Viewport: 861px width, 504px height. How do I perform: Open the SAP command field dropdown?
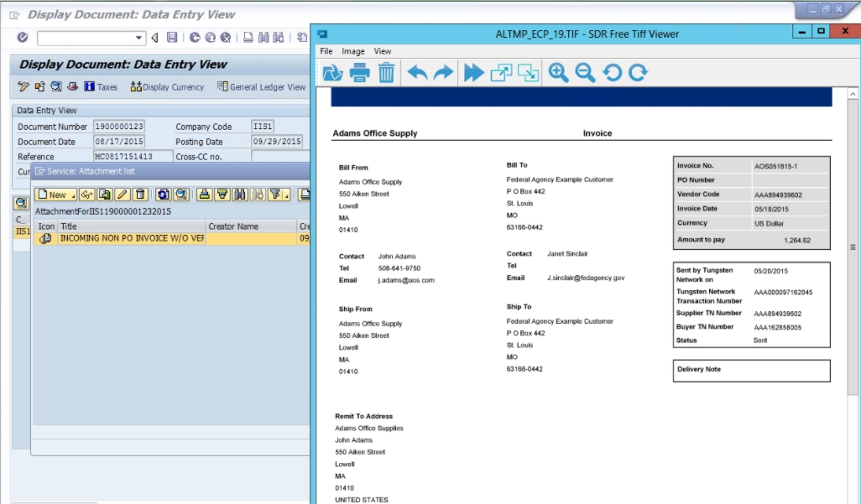point(138,38)
